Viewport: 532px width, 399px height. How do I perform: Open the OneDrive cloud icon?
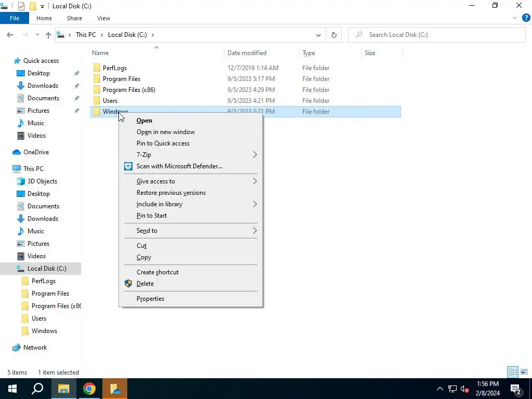coord(17,152)
